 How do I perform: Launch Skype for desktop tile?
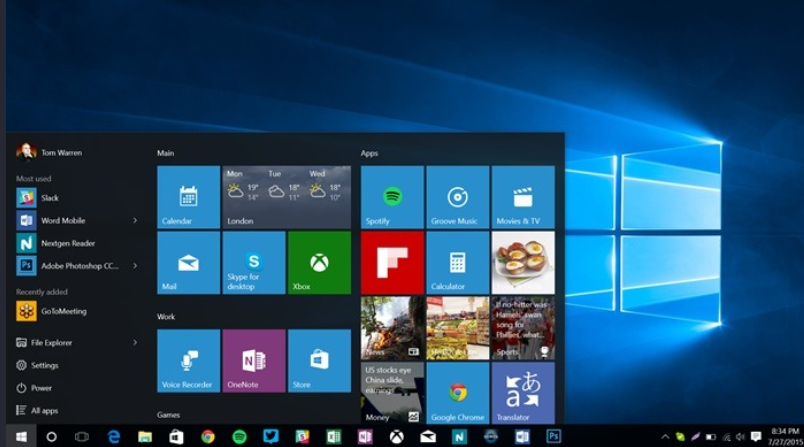point(254,262)
